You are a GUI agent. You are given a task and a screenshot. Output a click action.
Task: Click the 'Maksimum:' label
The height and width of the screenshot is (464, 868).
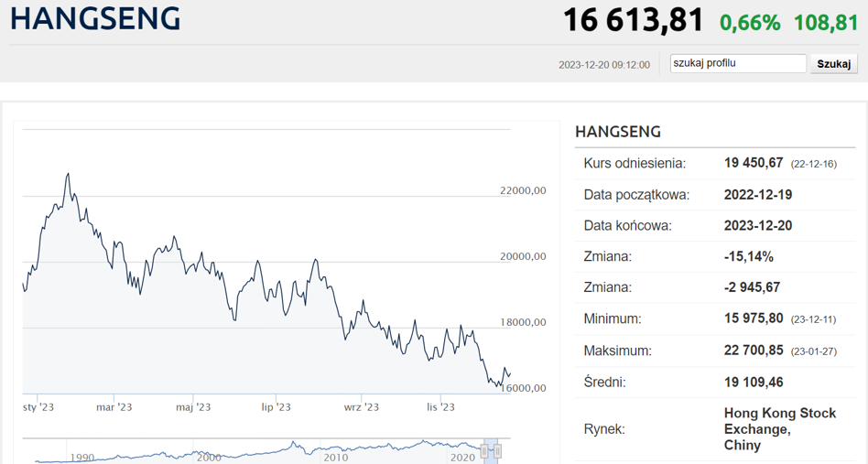[x=617, y=351]
